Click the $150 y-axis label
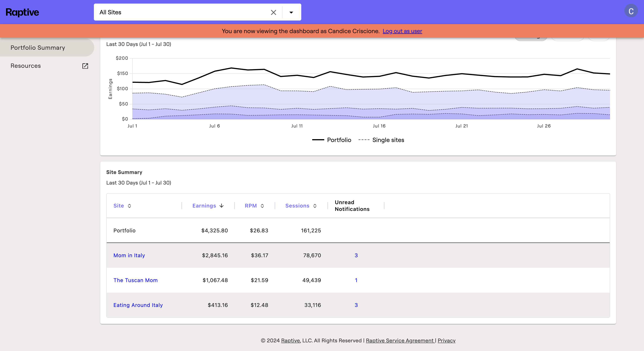Screen dimensions: 644x351 coord(123,73)
